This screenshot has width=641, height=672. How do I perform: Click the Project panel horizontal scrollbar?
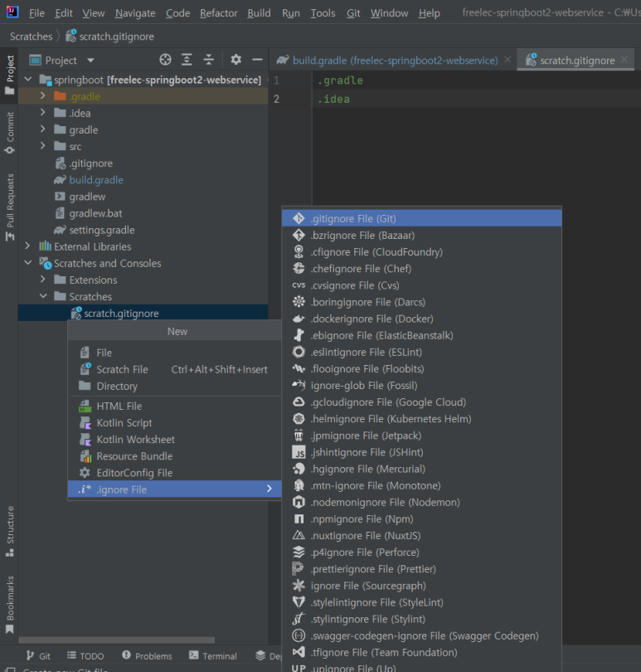pyautogui.click(x=117, y=640)
